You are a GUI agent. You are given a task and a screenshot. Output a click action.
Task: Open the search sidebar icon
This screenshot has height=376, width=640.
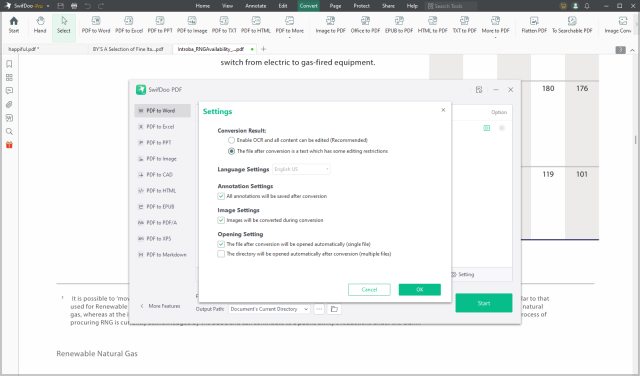click(x=9, y=131)
